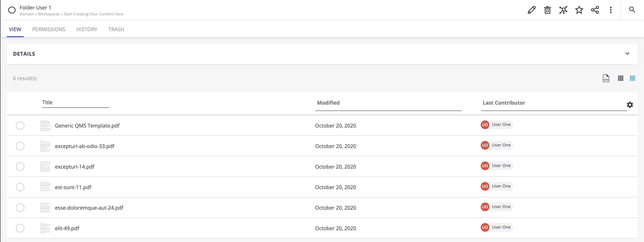The width and height of the screenshot is (644, 242).
Task: Open the Workspaces breadcrumb link
Action: pyautogui.click(x=49, y=14)
